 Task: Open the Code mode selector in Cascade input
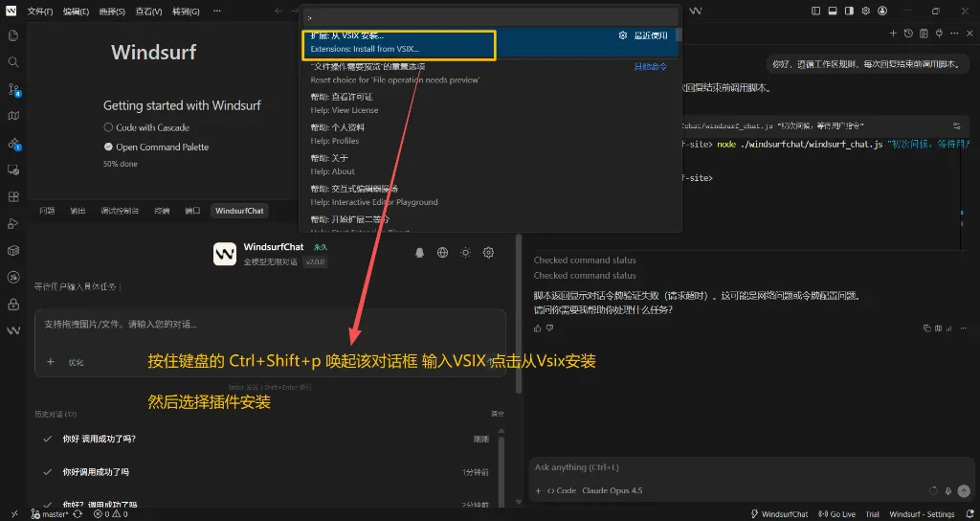[561, 490]
